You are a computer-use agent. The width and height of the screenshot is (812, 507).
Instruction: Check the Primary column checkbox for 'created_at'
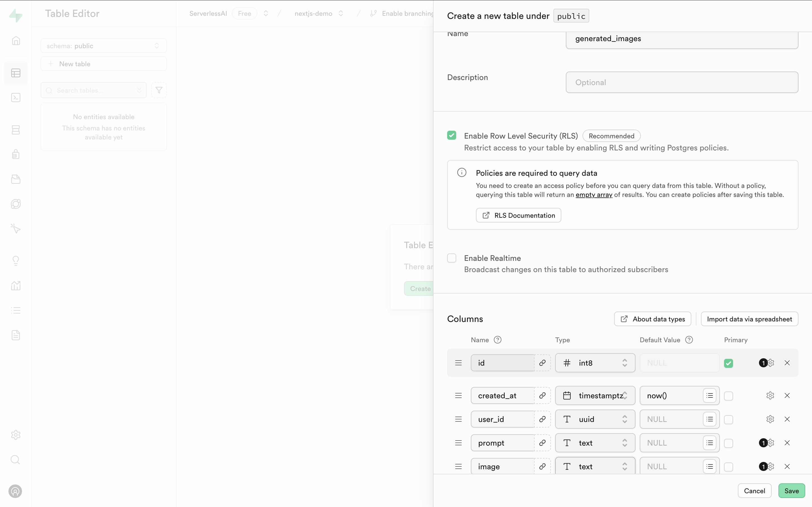pyautogui.click(x=729, y=395)
